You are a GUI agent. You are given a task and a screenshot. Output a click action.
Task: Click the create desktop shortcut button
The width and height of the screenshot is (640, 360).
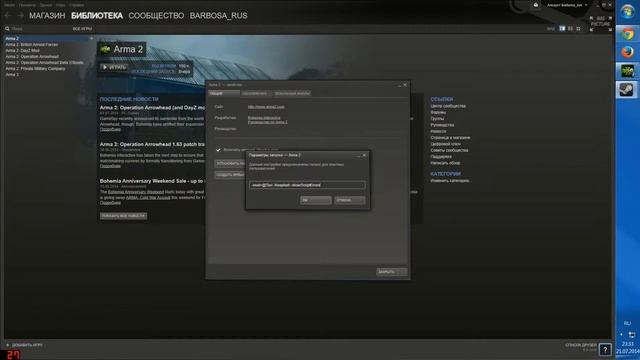coord(230,175)
